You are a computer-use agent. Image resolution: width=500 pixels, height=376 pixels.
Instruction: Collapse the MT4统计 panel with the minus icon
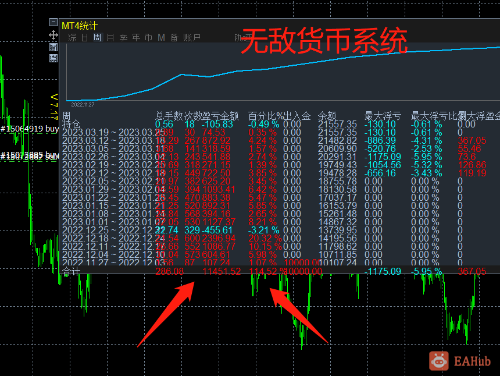click(53, 22)
